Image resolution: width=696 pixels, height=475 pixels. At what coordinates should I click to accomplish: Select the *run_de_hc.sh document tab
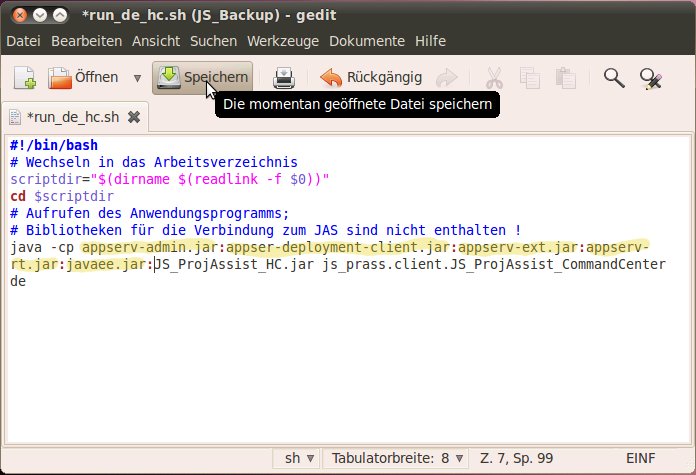coord(68,117)
